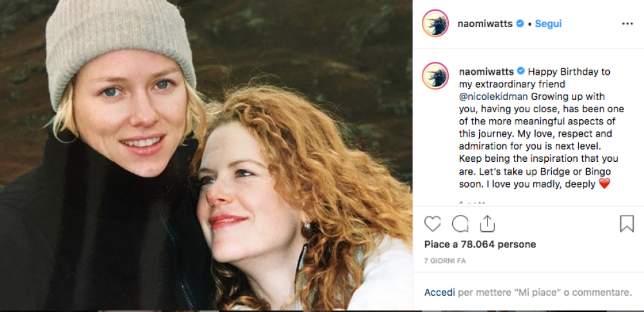Open the three-dot more options menu
The image size is (644, 312).
tap(627, 24)
